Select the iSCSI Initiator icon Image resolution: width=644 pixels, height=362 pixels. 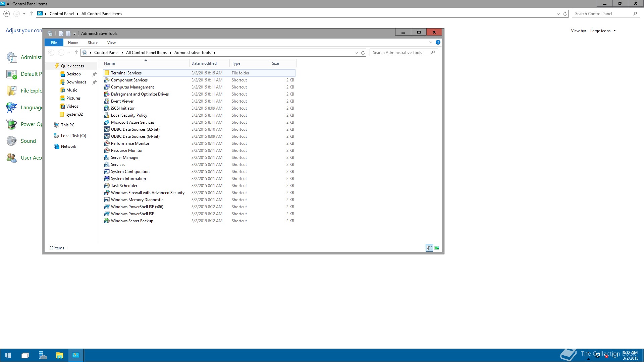pos(107,108)
